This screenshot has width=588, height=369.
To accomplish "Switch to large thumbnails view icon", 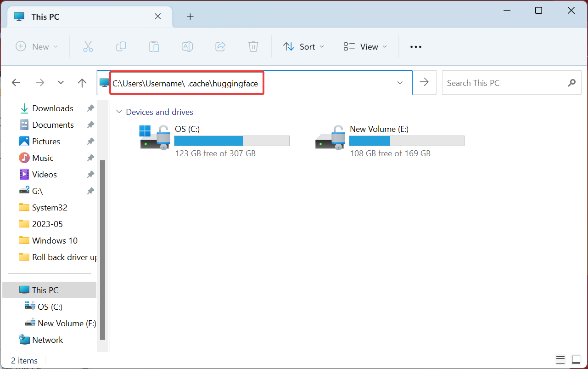I will [x=576, y=359].
